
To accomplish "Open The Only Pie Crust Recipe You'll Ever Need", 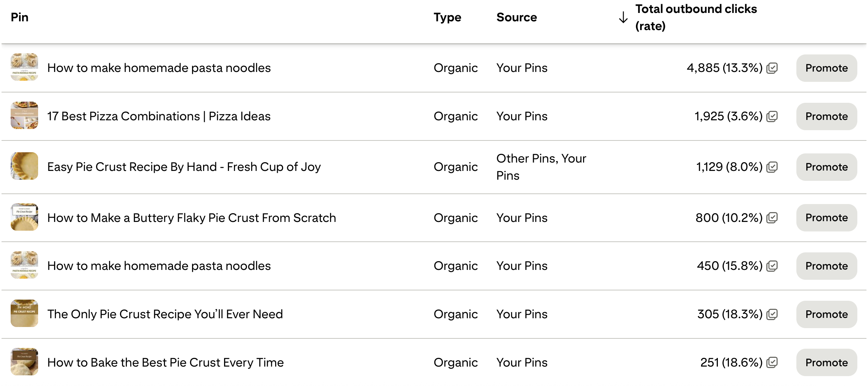I will 165,314.
